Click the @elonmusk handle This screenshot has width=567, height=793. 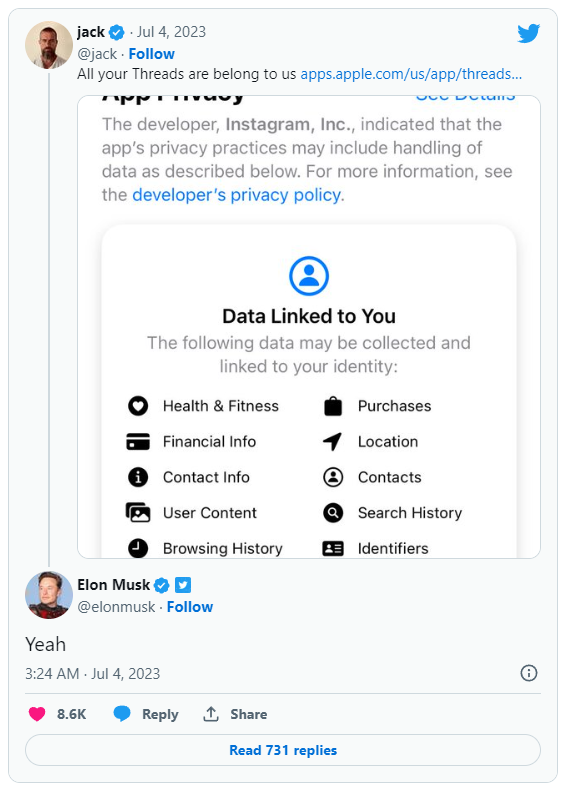click(116, 607)
